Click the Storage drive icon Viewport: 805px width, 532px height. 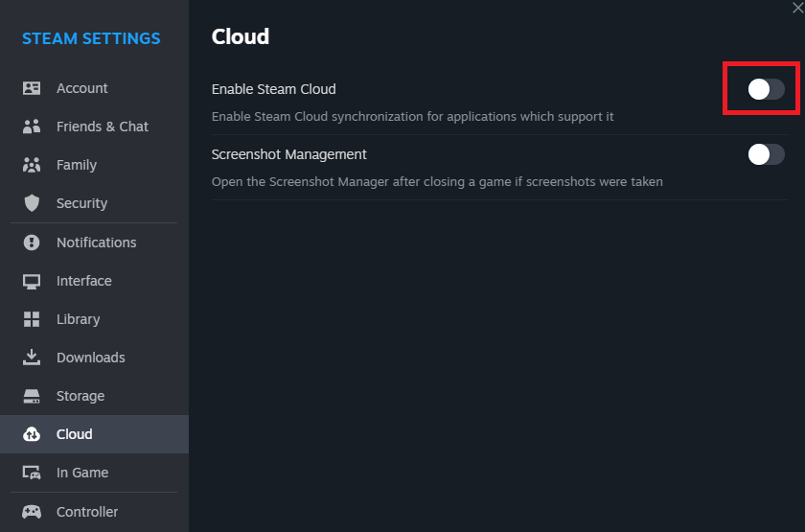click(32, 396)
